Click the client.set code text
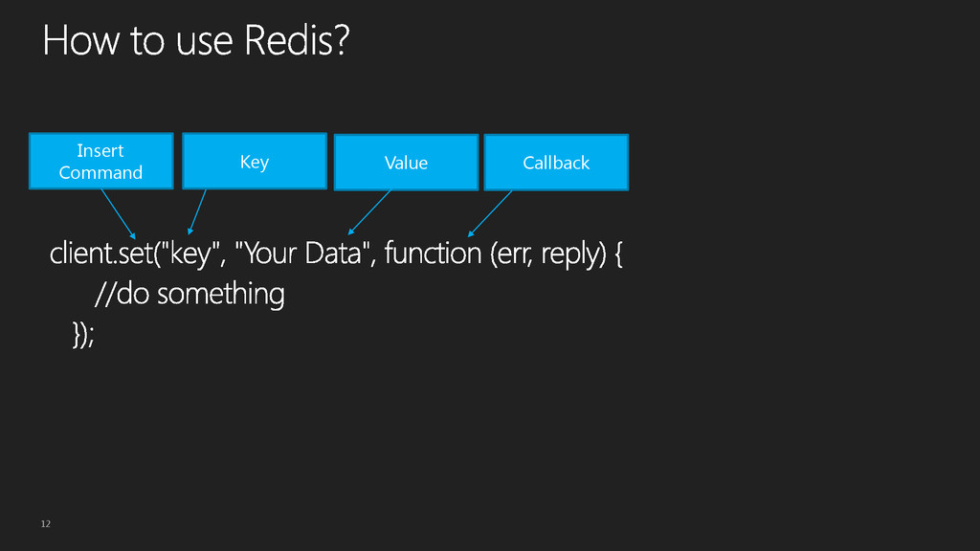This screenshot has height=551, width=980. click(x=101, y=253)
